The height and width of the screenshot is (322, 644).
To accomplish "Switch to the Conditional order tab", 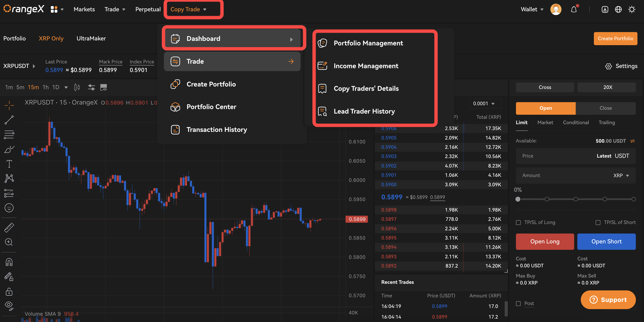I will tap(576, 122).
